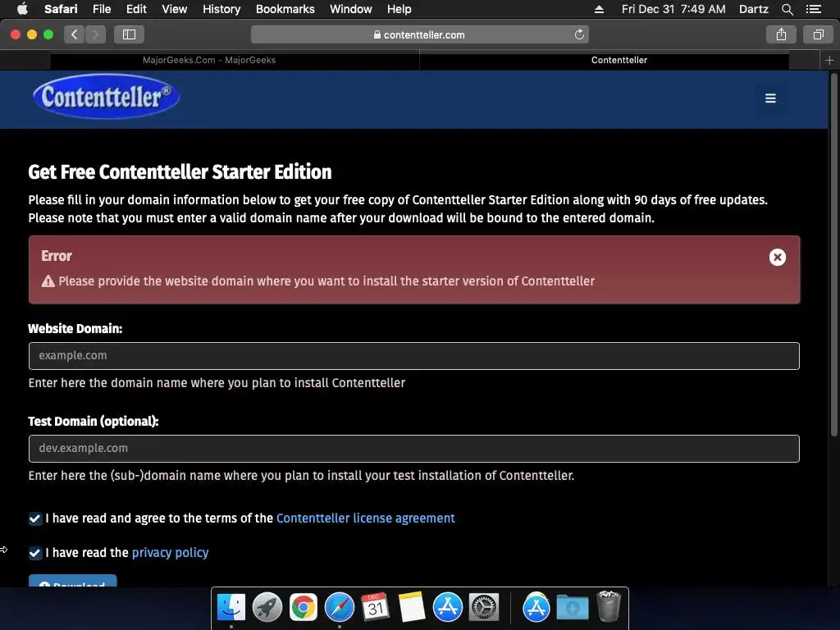Show all tabs overview
The width and height of the screenshot is (840, 630).
pos(818,34)
